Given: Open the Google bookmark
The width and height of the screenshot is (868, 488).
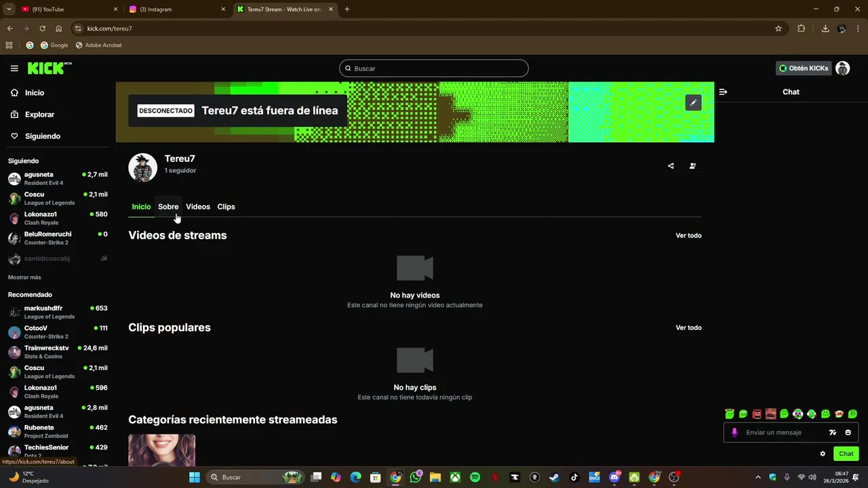Looking at the screenshot, I should coord(54,45).
